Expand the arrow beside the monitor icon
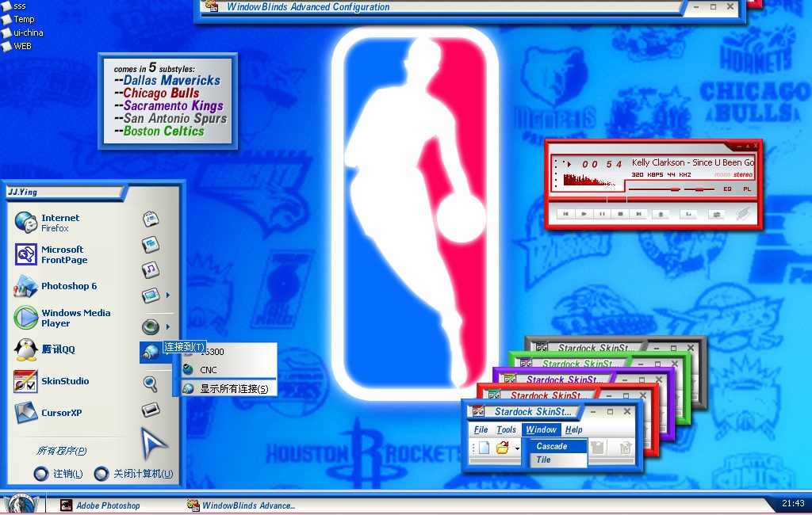This screenshot has height=515, width=812. [x=168, y=296]
